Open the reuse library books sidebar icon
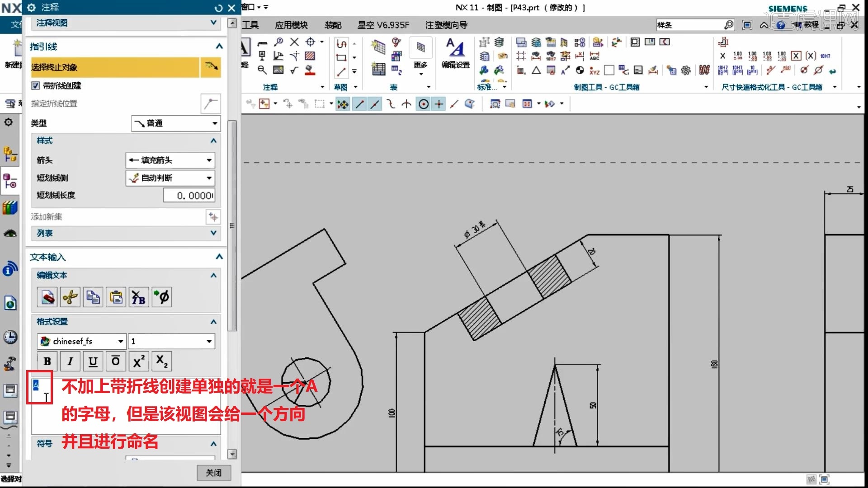Image resolution: width=868 pixels, height=488 pixels. (10, 208)
